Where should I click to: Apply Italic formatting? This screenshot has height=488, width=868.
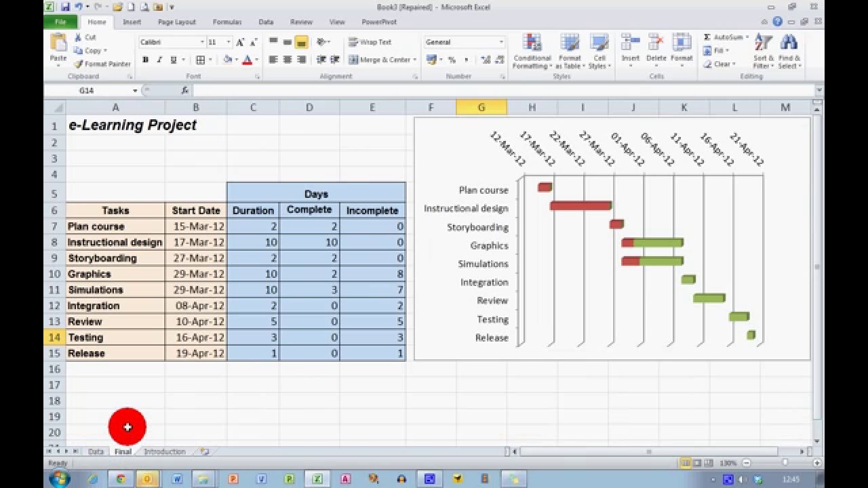tap(159, 60)
